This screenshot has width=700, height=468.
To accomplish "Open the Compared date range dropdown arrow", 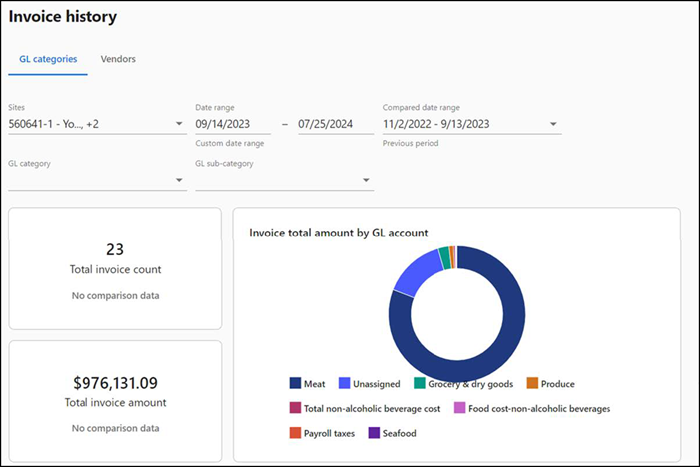I will coord(553,124).
